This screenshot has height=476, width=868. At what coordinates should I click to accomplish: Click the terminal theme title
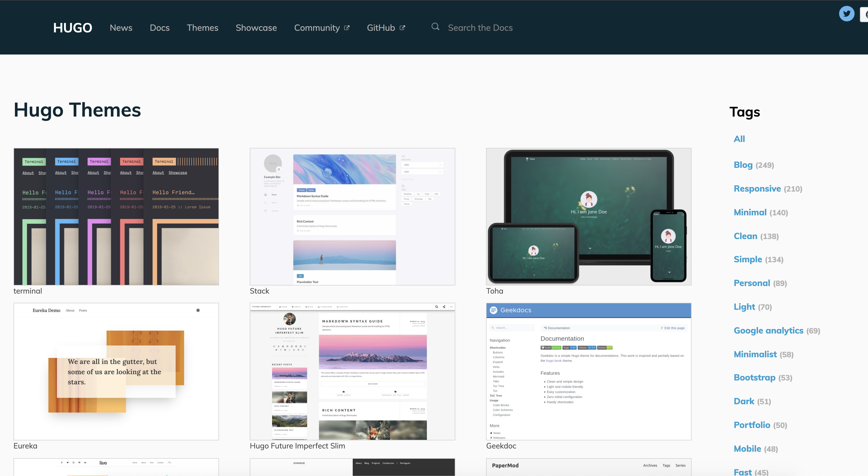28,291
